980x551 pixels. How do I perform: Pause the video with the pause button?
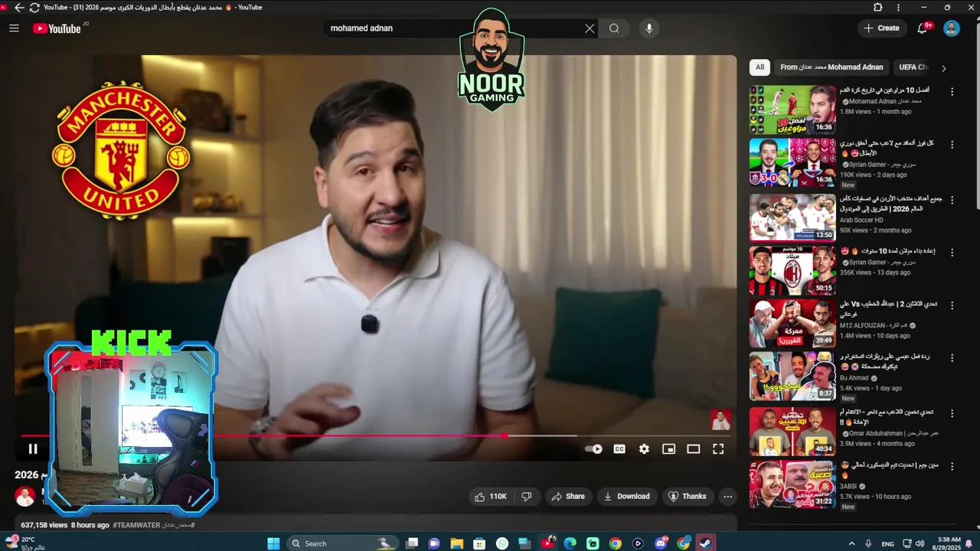32,449
